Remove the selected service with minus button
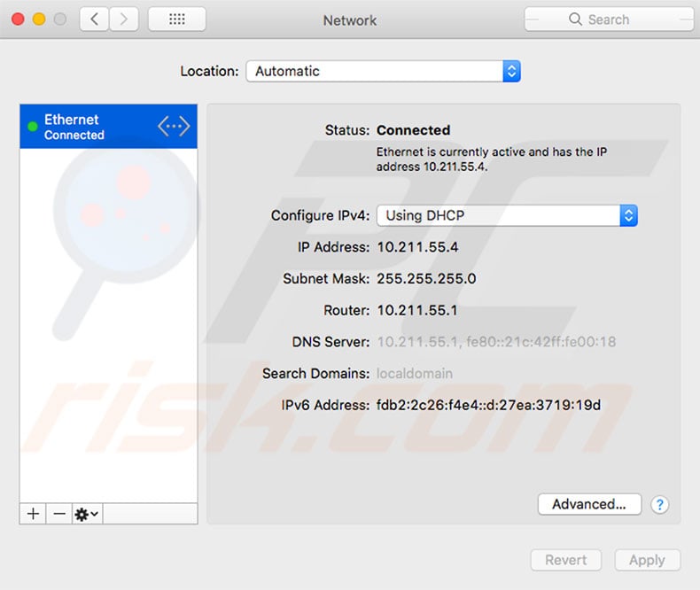Viewport: 700px width, 590px height. click(59, 514)
